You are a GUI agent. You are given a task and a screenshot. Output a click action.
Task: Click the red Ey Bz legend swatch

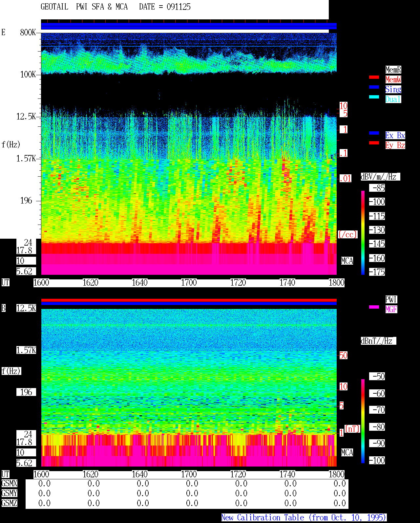click(374, 143)
